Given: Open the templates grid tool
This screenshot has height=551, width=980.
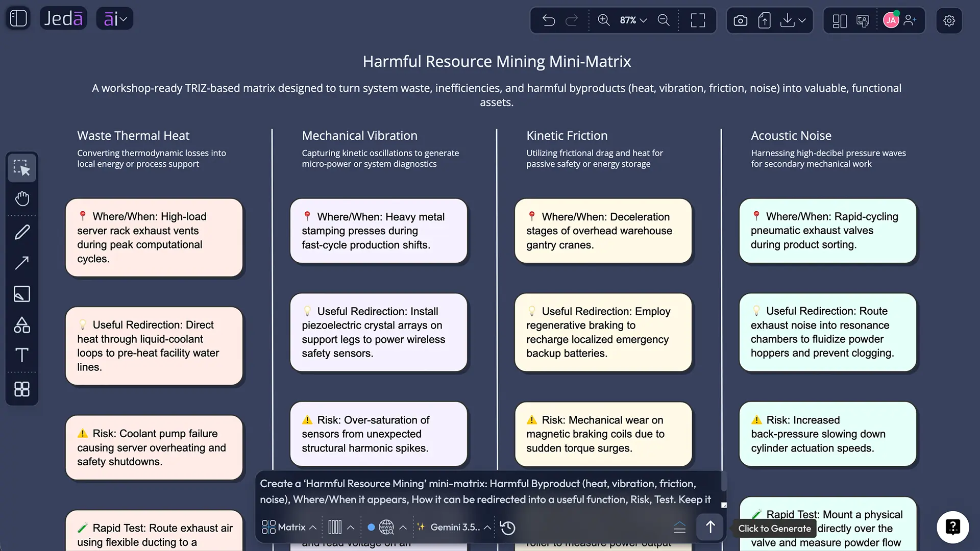Looking at the screenshot, I should (22, 389).
